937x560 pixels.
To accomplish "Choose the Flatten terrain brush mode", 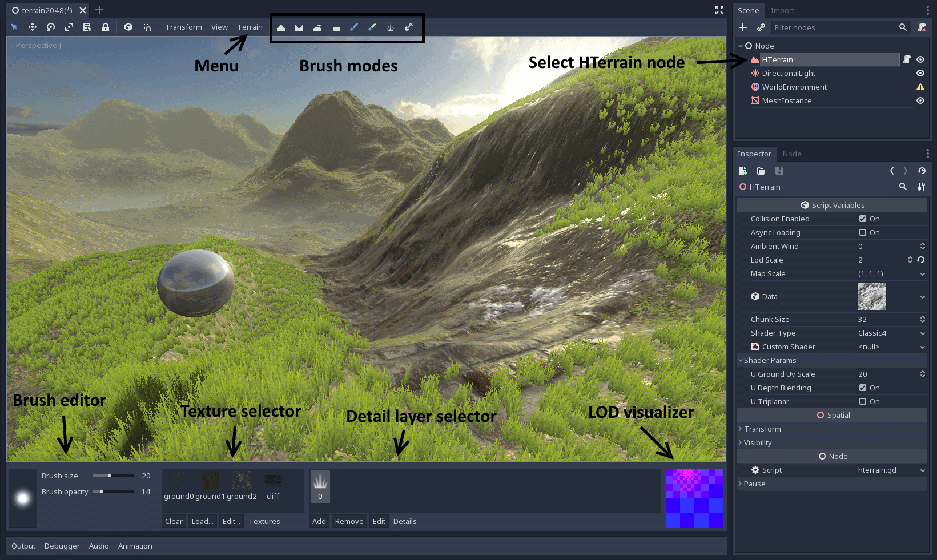I will (x=336, y=27).
